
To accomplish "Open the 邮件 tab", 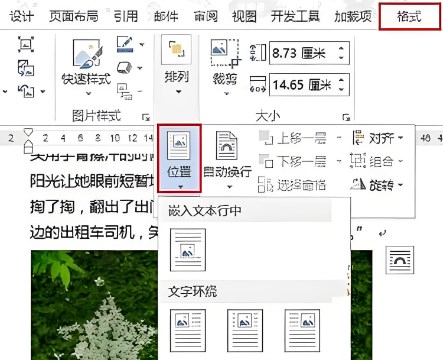I will point(166,16).
